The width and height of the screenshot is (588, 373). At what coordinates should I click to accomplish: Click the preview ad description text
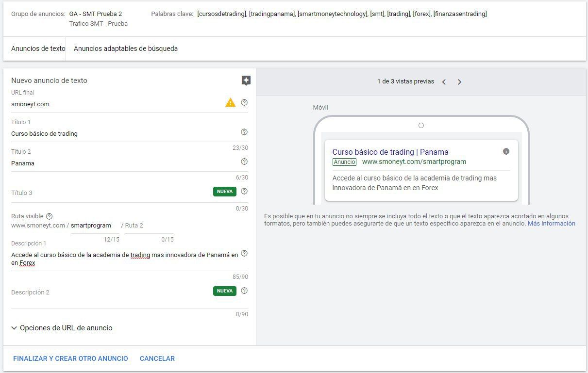coord(415,183)
